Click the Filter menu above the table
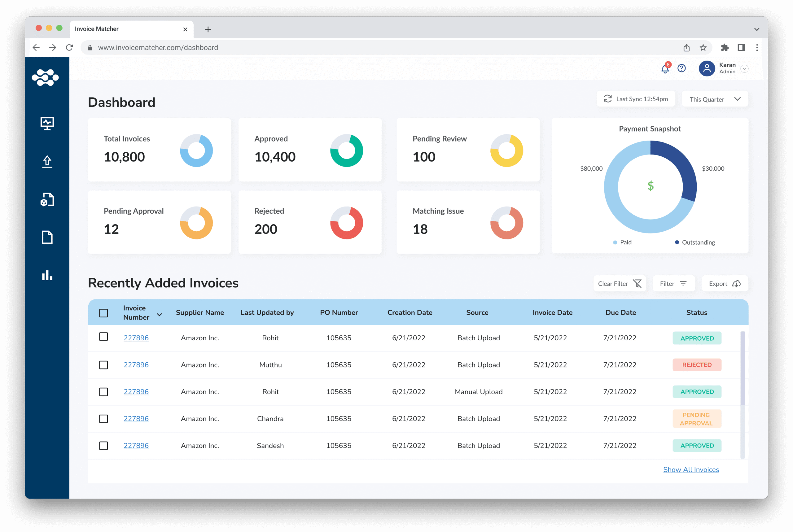This screenshot has height=532, width=793. coord(673,283)
